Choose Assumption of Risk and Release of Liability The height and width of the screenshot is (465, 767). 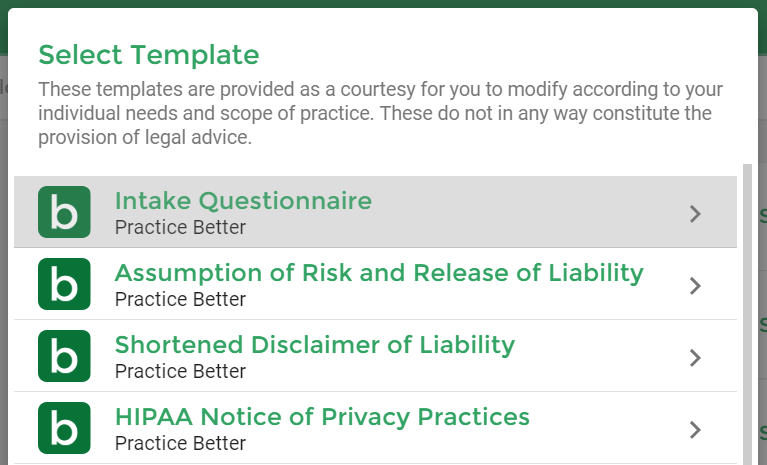379,273
